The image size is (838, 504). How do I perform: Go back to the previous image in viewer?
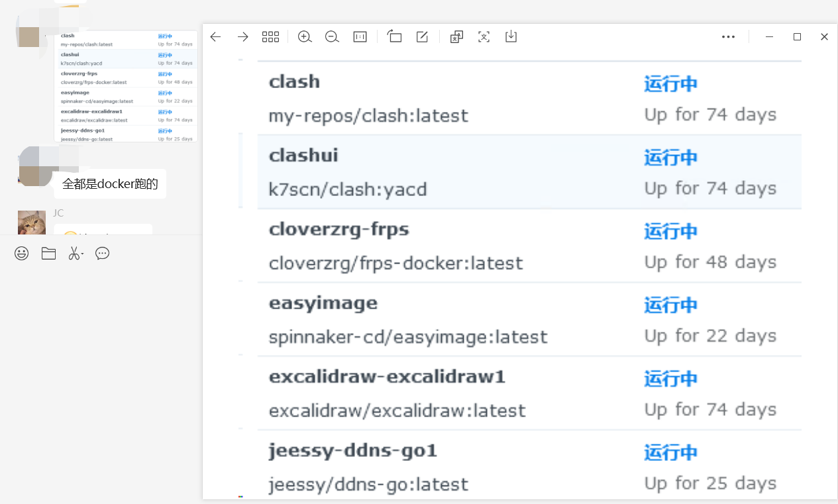tap(215, 37)
